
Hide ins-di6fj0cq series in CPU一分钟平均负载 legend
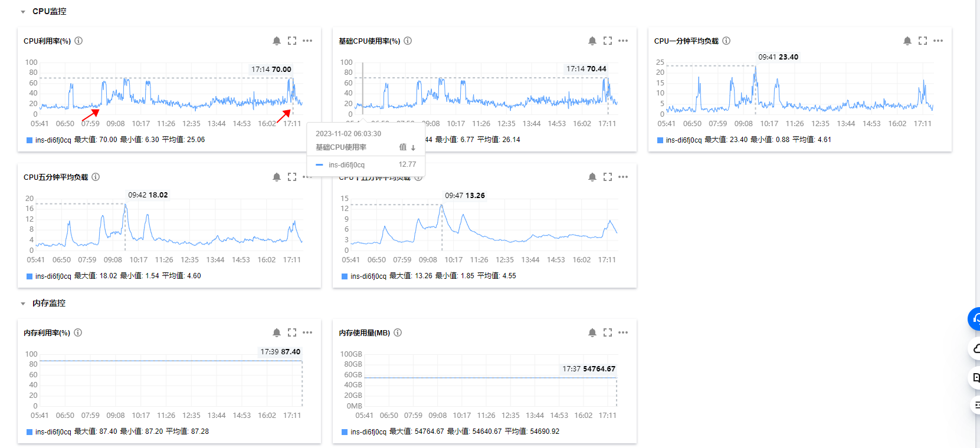click(x=683, y=140)
